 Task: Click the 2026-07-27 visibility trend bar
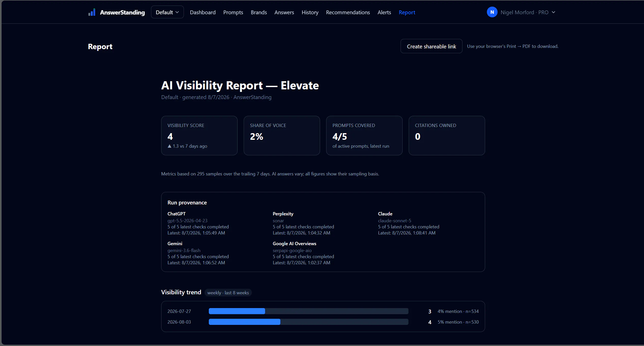[309, 311]
